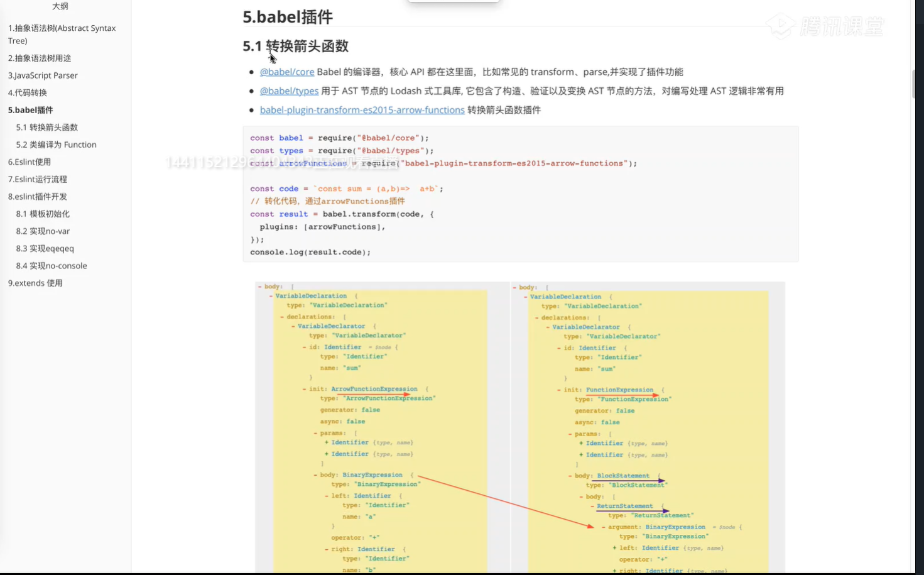Open 8.2 实现no-var outline entry

pos(43,231)
